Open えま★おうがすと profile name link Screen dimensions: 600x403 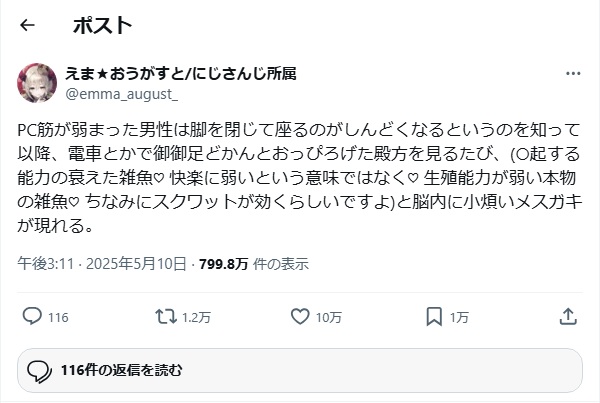coord(181,73)
